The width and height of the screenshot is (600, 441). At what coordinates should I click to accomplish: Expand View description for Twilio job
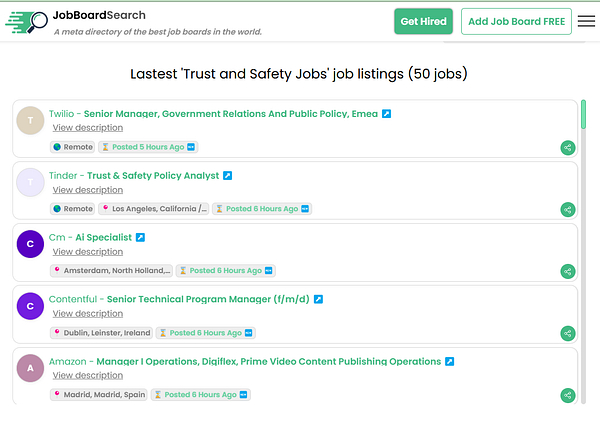point(88,128)
